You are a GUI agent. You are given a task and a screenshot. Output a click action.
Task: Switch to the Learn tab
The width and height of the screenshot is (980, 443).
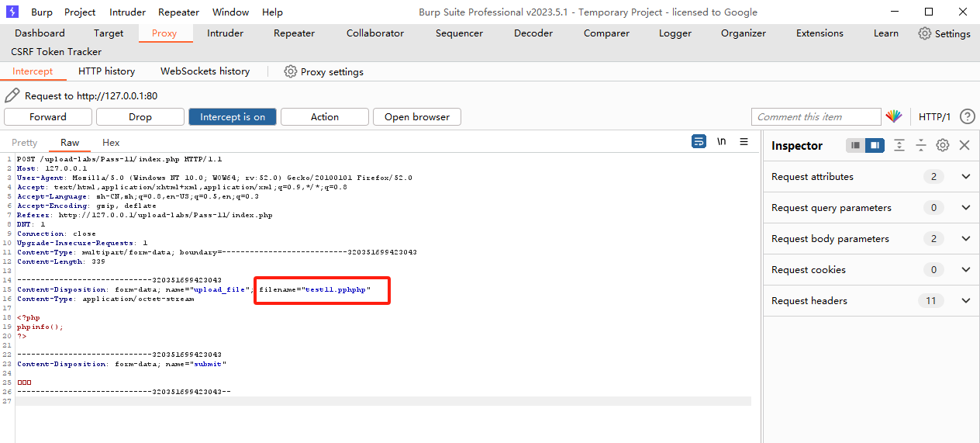click(885, 33)
